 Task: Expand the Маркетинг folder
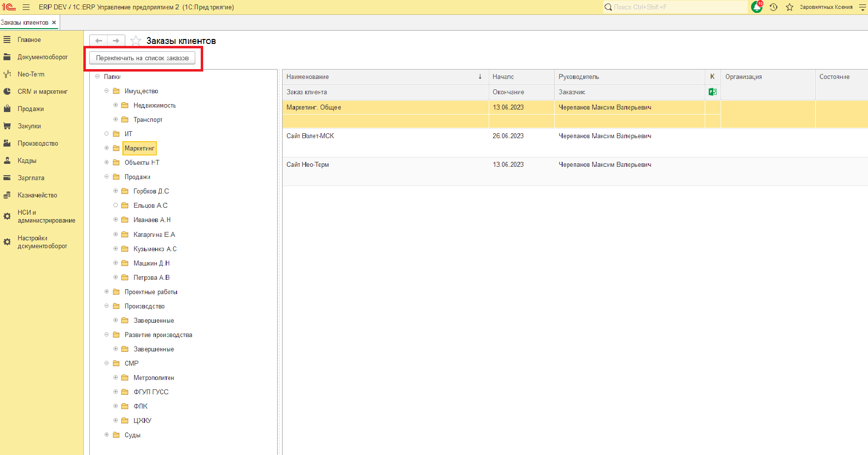(x=106, y=148)
